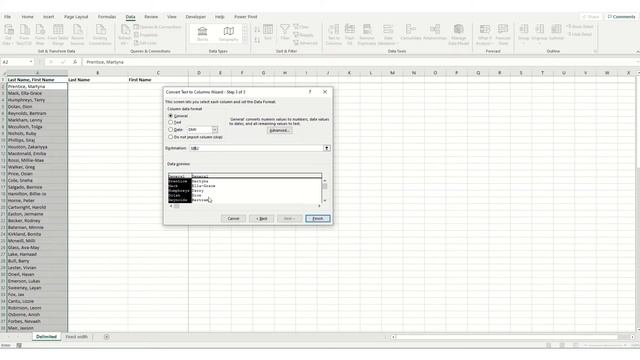Open Existing Connections in the ribbon
Viewport: 640px width, 360px height.
coord(100,34)
